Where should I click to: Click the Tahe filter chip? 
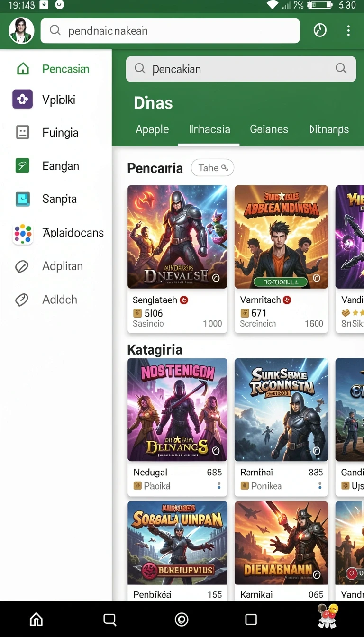point(212,168)
